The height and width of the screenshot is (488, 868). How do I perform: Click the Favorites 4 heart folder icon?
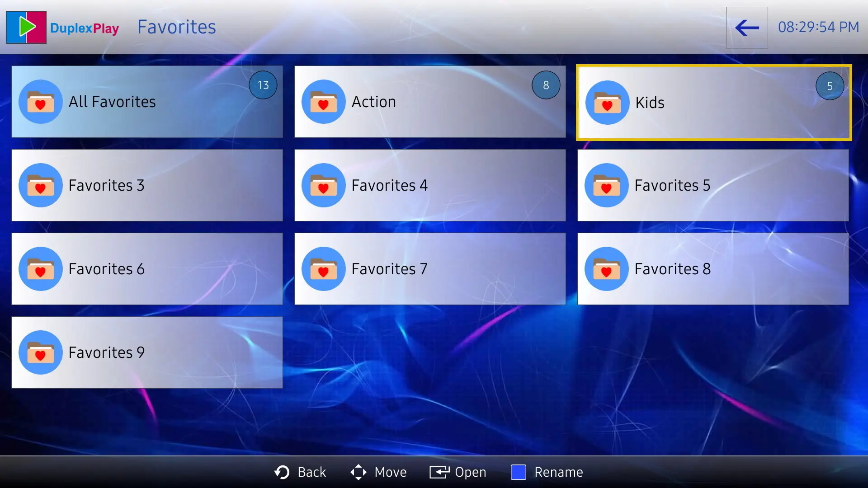click(324, 185)
